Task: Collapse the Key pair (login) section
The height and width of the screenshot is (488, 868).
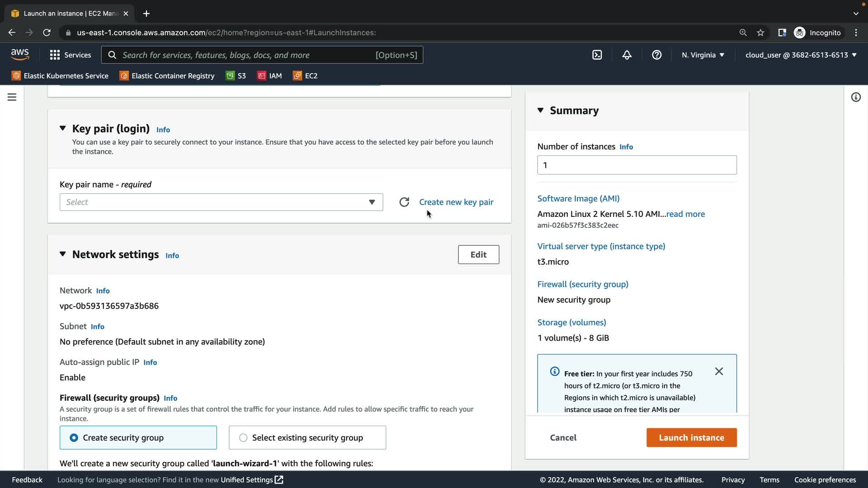Action: 63,129
